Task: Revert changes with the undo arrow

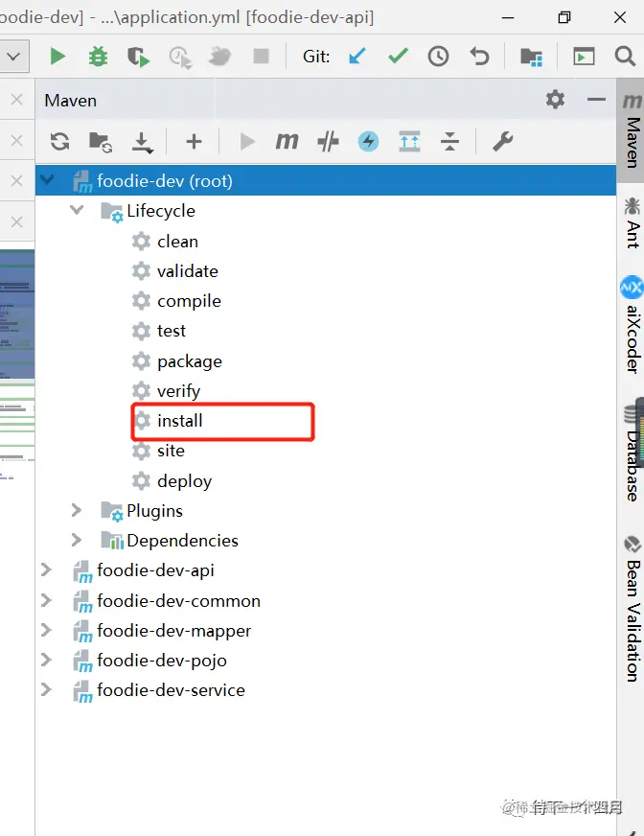Action: [x=479, y=56]
